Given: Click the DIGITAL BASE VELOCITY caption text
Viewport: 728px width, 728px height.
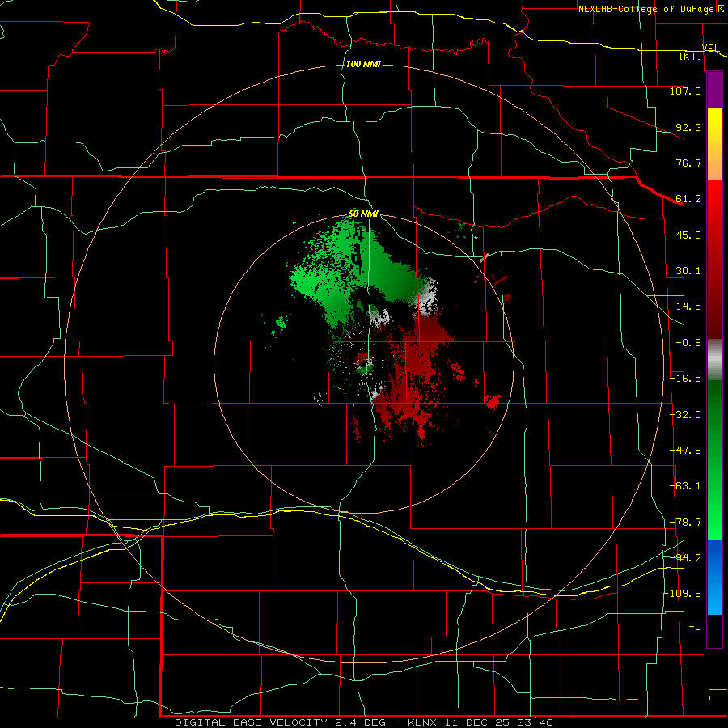Looking at the screenshot, I should 252,722.
